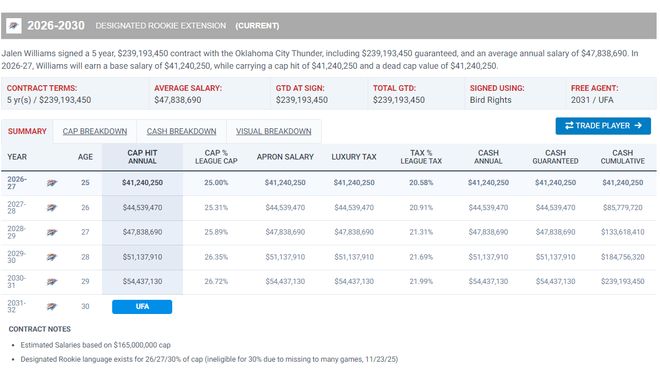Image resolution: width=660 pixels, height=381 pixels.
Task: Click the blue UFA badge for 2031-32
Action: point(142,306)
